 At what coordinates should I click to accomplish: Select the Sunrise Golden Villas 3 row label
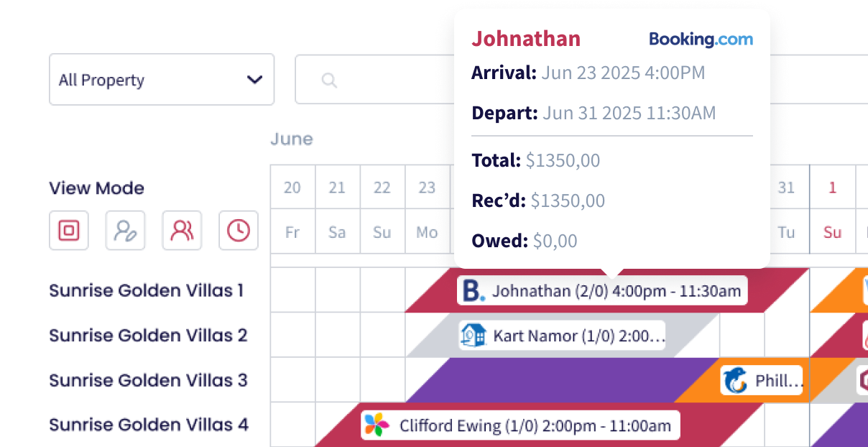pos(148,379)
